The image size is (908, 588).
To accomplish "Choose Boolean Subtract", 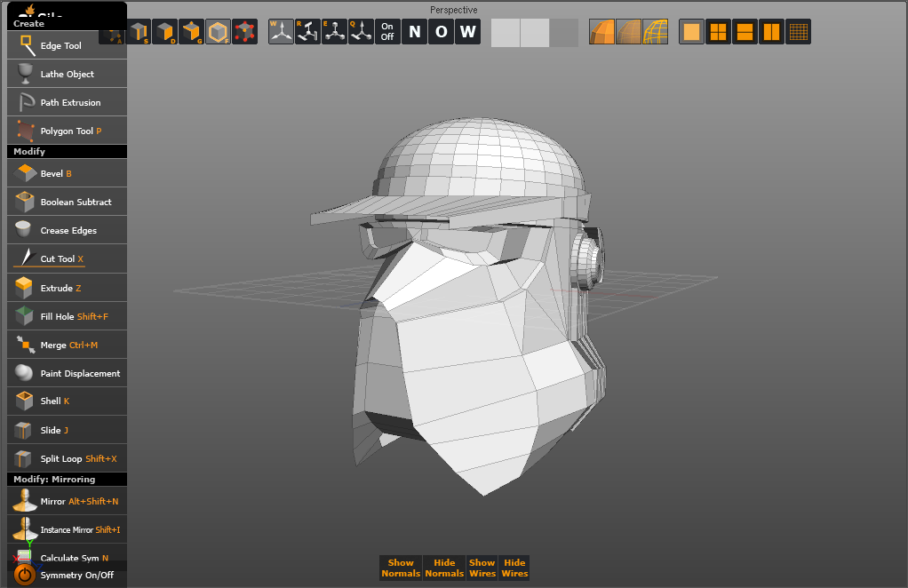I will [67, 202].
